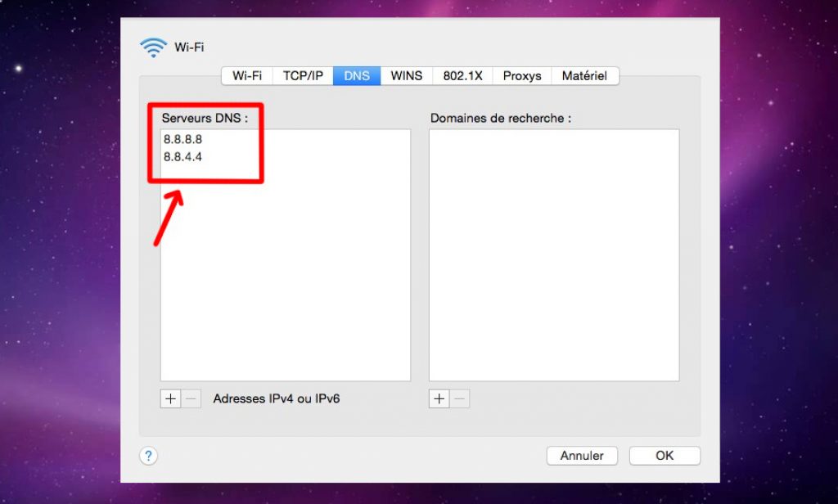Open help with the question mark button
This screenshot has width=838, height=504.
149,456
